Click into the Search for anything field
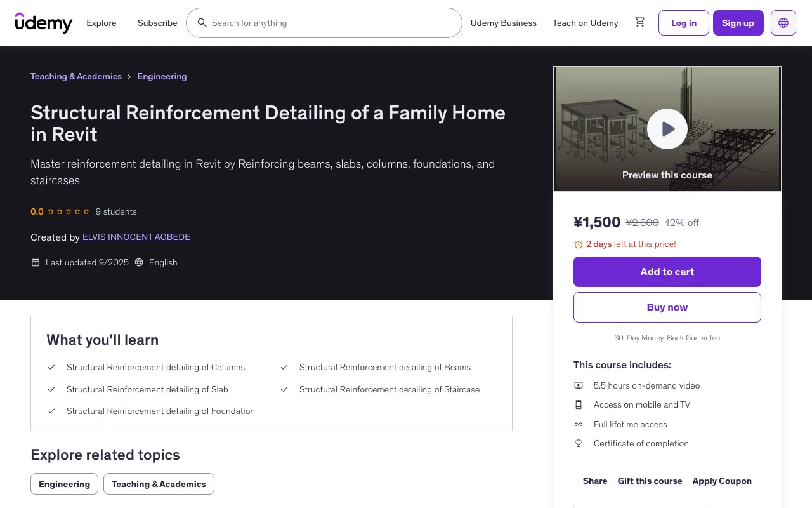 tap(330, 23)
